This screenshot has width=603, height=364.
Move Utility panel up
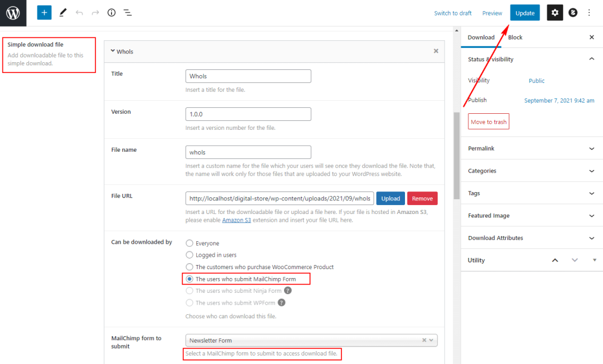click(555, 260)
